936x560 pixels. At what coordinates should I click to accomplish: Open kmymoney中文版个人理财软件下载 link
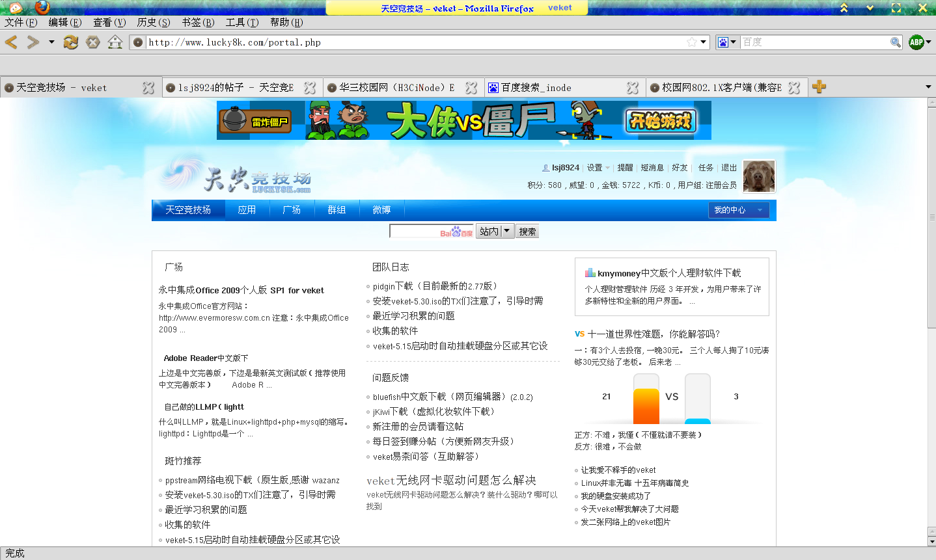[x=669, y=273]
